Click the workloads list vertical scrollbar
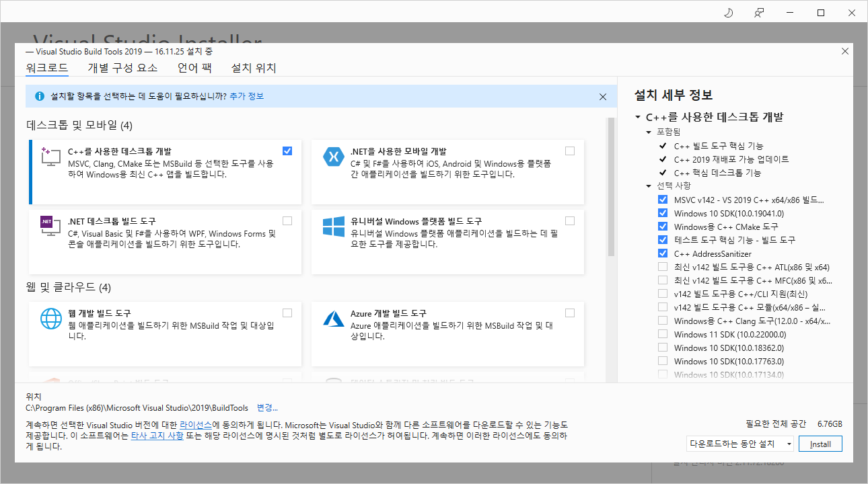868x484 pixels. [x=611, y=188]
